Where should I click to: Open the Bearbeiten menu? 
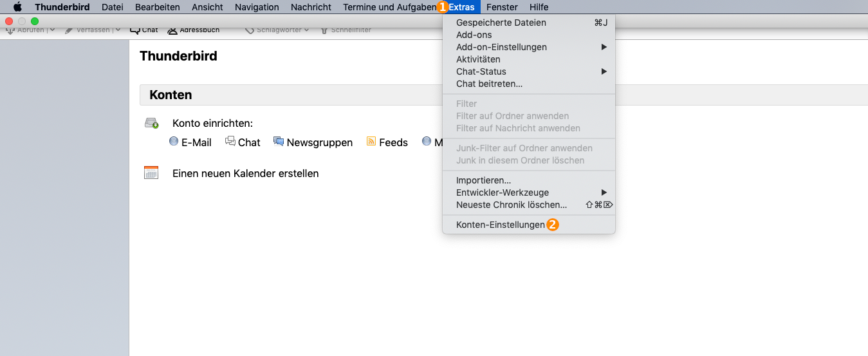[158, 7]
